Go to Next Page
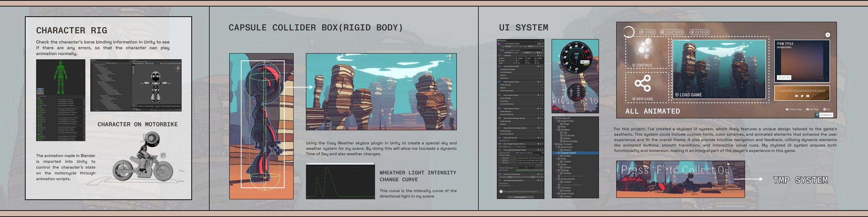This screenshot has width=868, height=217. point(812,109)
